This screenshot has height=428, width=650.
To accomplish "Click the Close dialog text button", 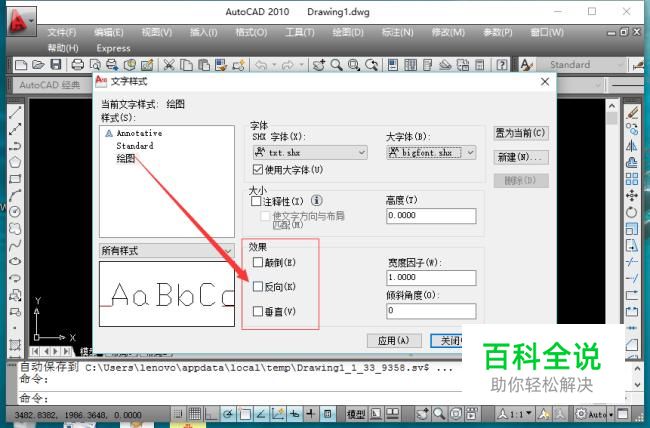I will (447, 340).
